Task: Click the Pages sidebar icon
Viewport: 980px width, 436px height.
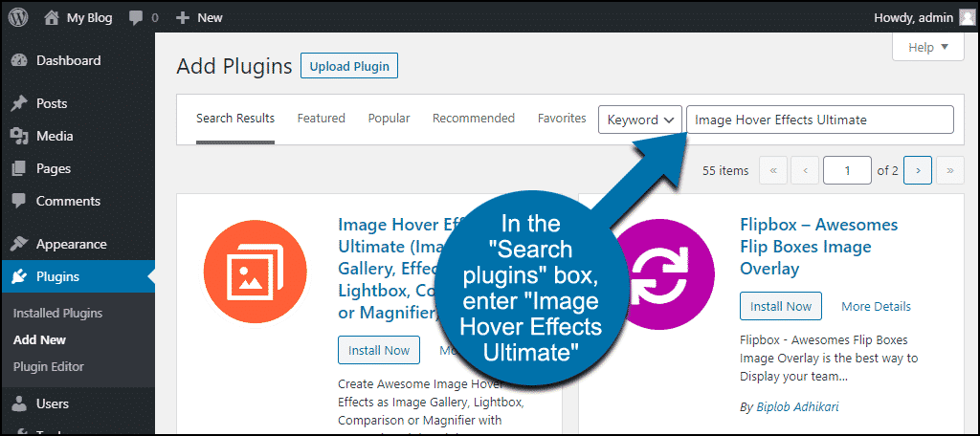Action: point(19,168)
